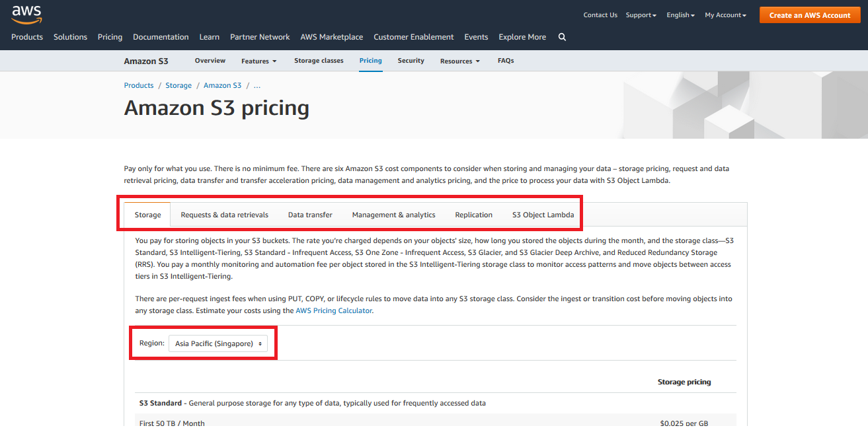Switch to S3 Object Lambda tab
Viewport: 868px width, 428px height.
tap(543, 215)
